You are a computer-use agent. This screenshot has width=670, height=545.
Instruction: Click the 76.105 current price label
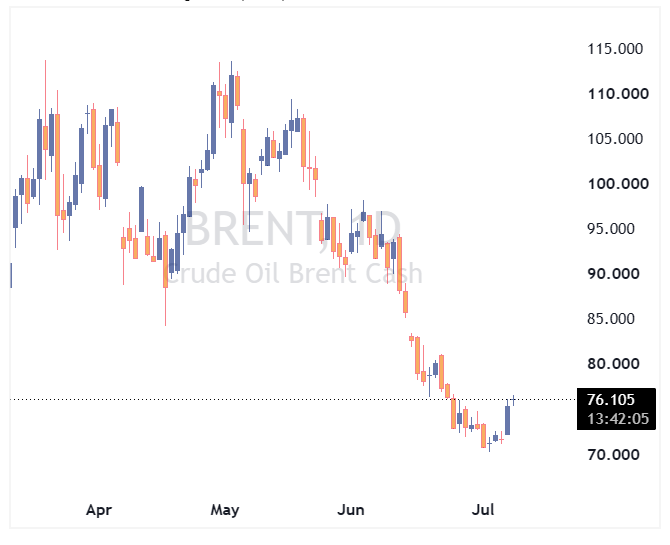pyautogui.click(x=611, y=400)
